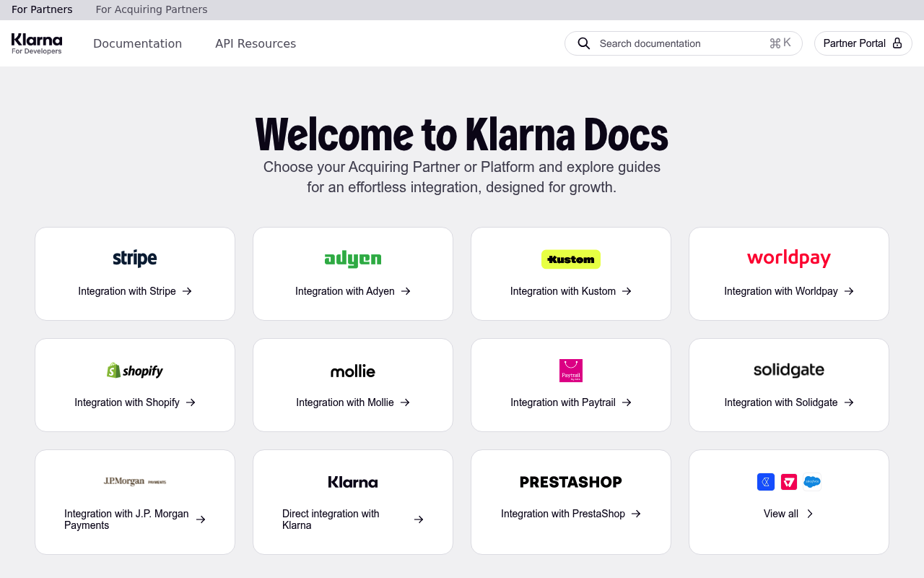Click the pink Paytrail logo
The width and height of the screenshot is (924, 578).
[x=571, y=371]
